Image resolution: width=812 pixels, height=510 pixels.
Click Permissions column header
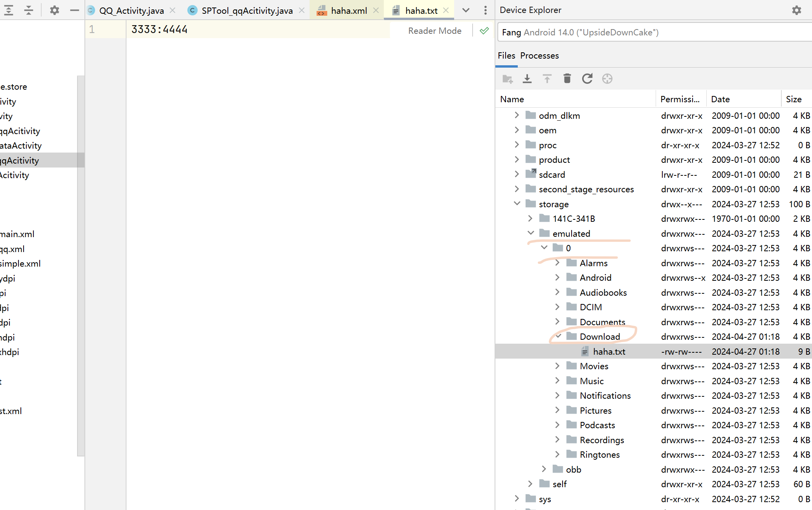point(681,99)
